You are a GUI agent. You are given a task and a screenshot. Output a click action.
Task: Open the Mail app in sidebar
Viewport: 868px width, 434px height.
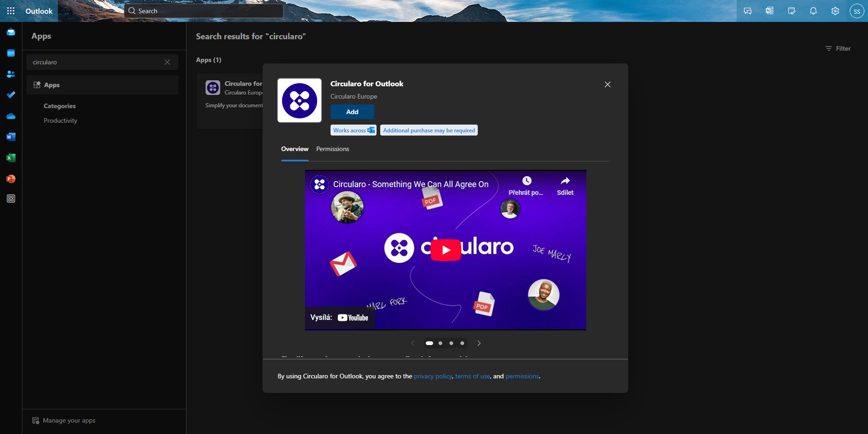pos(10,32)
